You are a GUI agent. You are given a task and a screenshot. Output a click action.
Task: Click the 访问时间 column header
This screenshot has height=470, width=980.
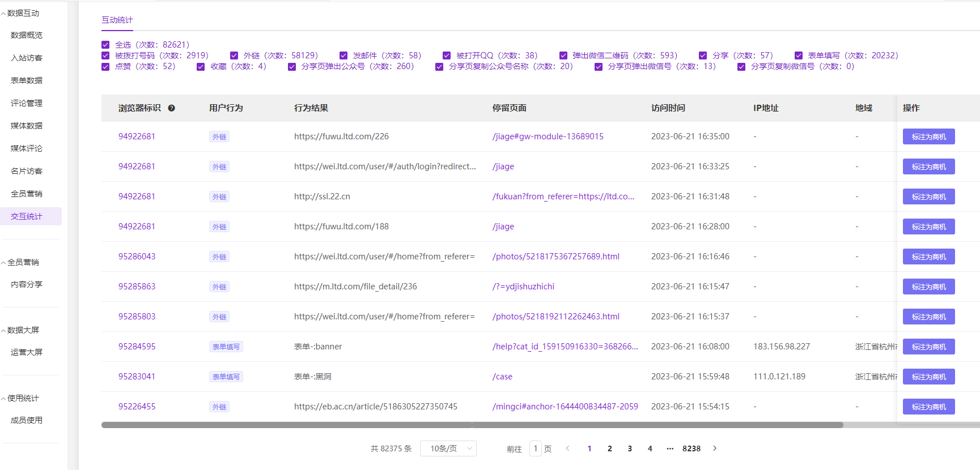668,108
